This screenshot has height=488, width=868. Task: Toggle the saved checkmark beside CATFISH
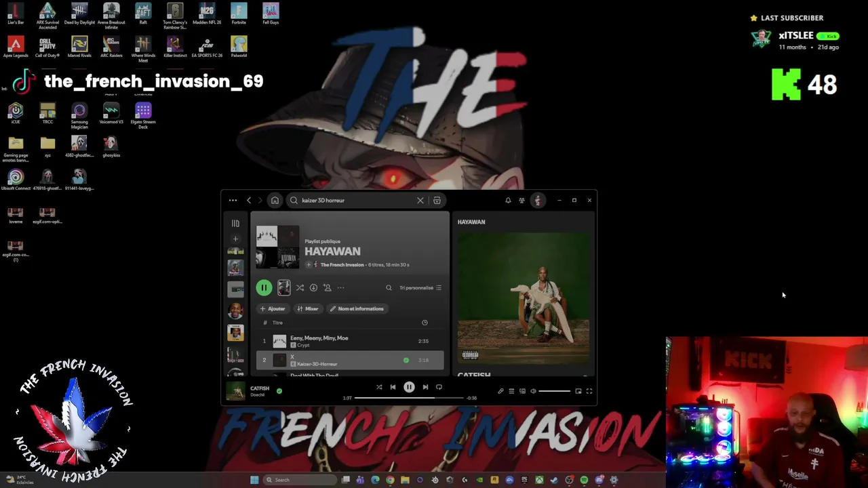click(x=279, y=391)
